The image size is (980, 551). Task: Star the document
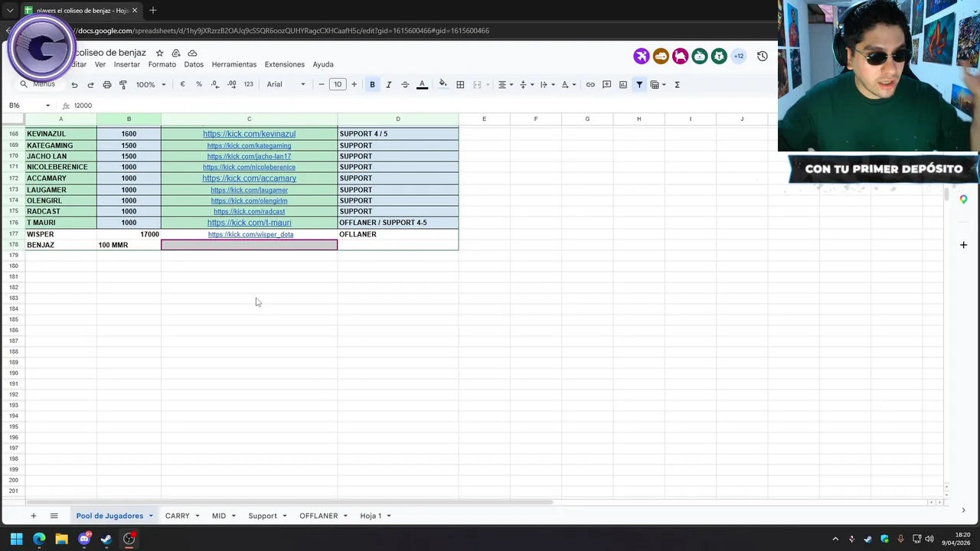point(159,53)
